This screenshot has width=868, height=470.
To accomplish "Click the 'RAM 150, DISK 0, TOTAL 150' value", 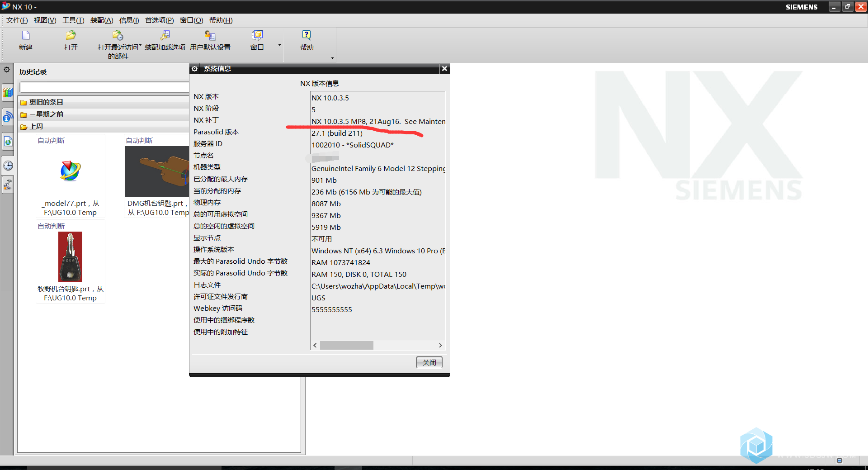I will point(359,275).
